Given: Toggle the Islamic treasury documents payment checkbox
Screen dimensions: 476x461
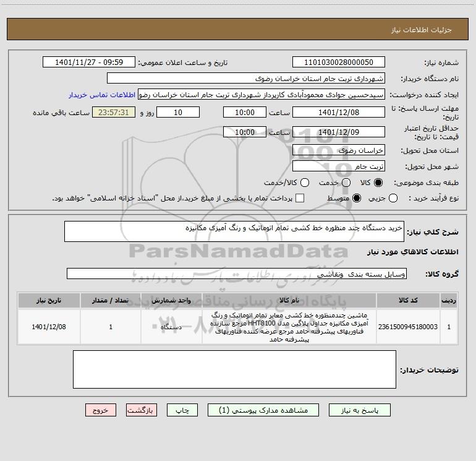Looking at the screenshot, I should click(300, 198).
